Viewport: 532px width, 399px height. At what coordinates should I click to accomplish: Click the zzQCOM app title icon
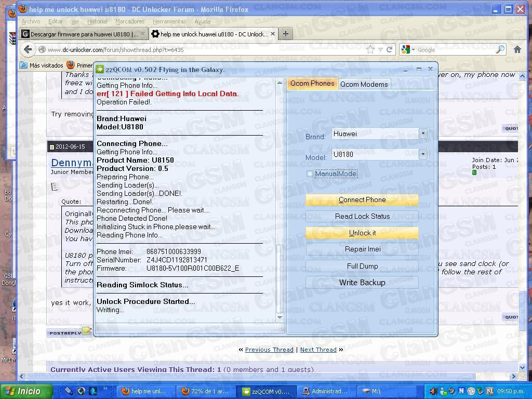coord(99,70)
